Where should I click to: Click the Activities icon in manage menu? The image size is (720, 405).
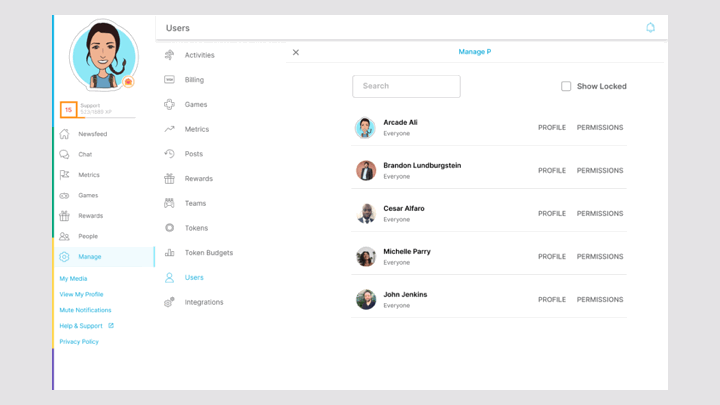(169, 55)
